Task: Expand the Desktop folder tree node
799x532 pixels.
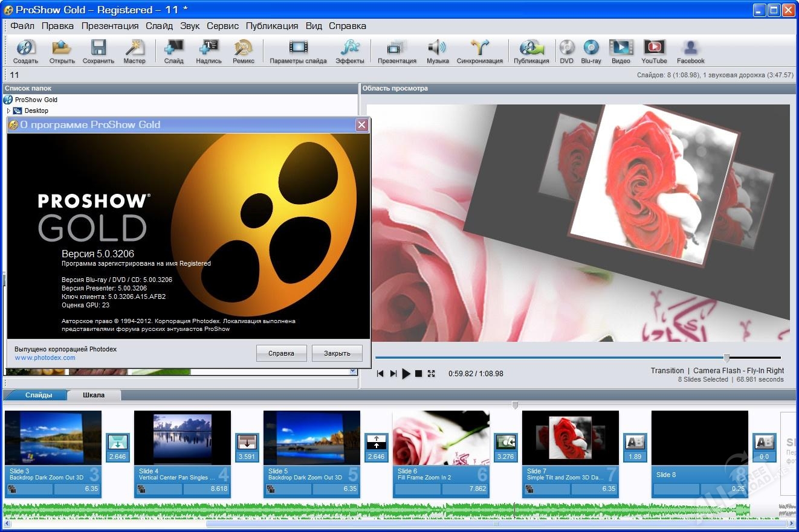Action: tap(8, 111)
